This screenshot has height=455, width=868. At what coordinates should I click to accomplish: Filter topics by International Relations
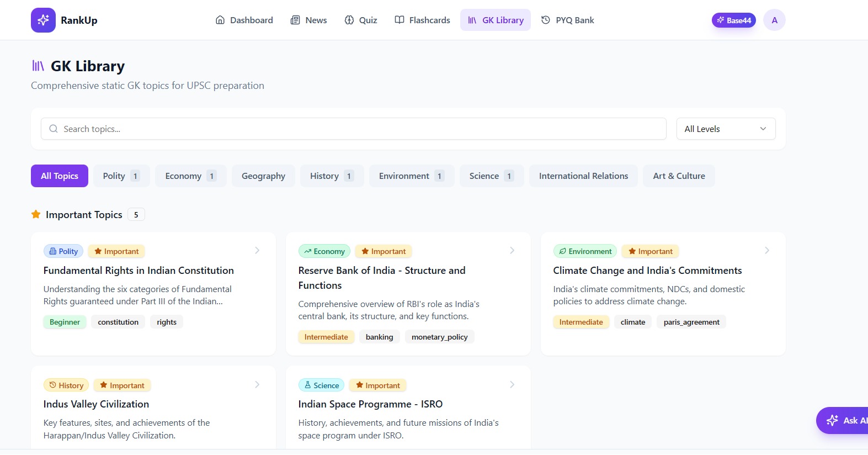tap(583, 176)
